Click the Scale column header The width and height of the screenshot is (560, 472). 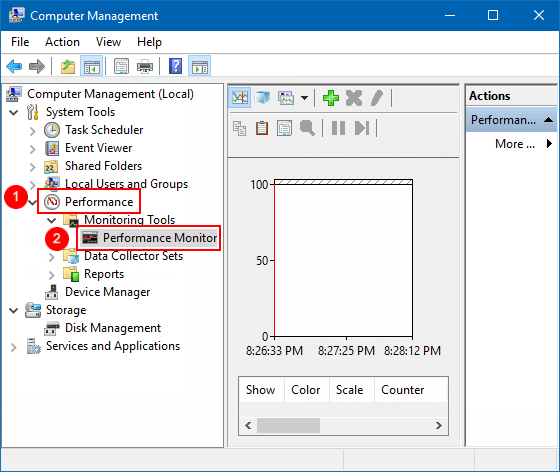pyautogui.click(x=351, y=390)
